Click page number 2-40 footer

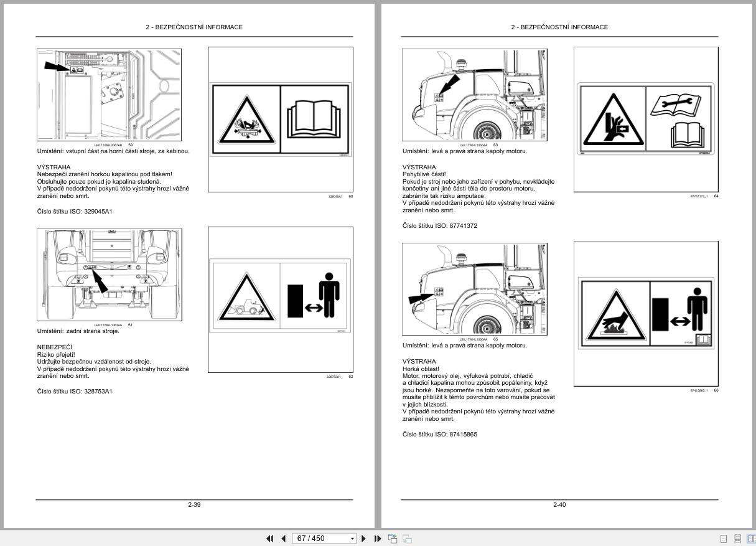click(559, 504)
